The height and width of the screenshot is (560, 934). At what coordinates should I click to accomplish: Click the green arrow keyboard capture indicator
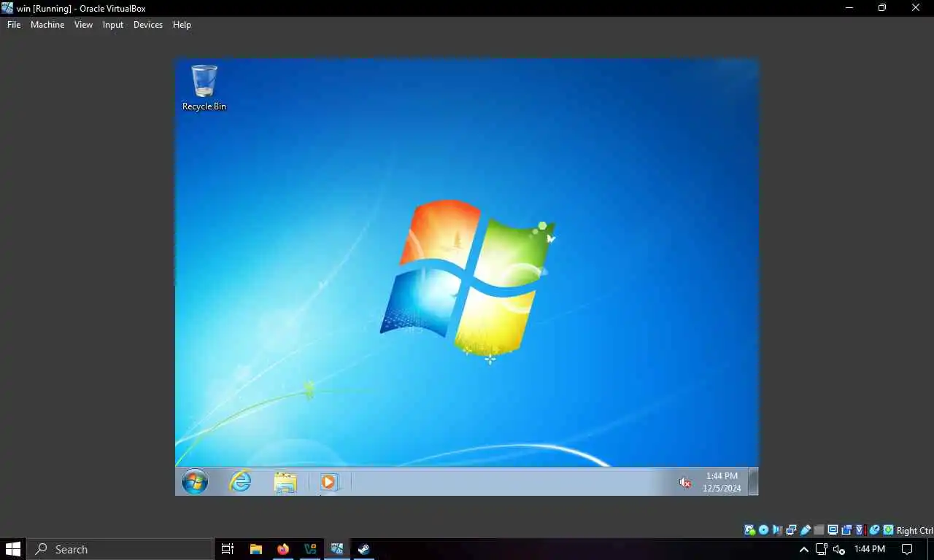(888, 530)
